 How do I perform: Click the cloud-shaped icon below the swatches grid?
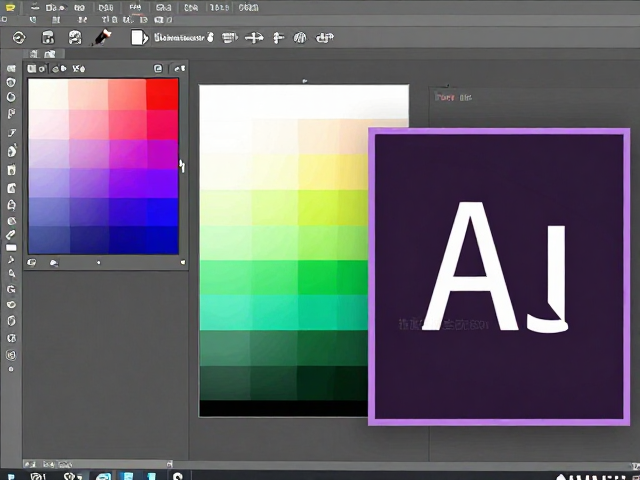[x=53, y=263]
